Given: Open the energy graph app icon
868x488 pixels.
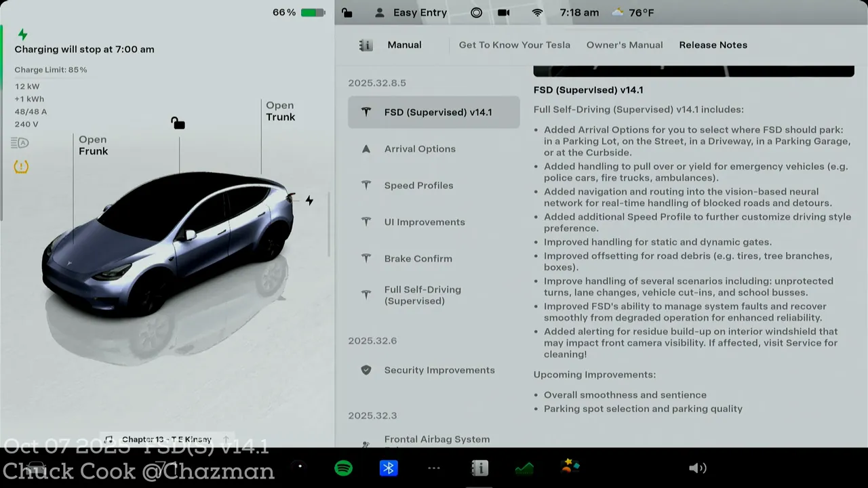Looking at the screenshot, I should point(524,468).
